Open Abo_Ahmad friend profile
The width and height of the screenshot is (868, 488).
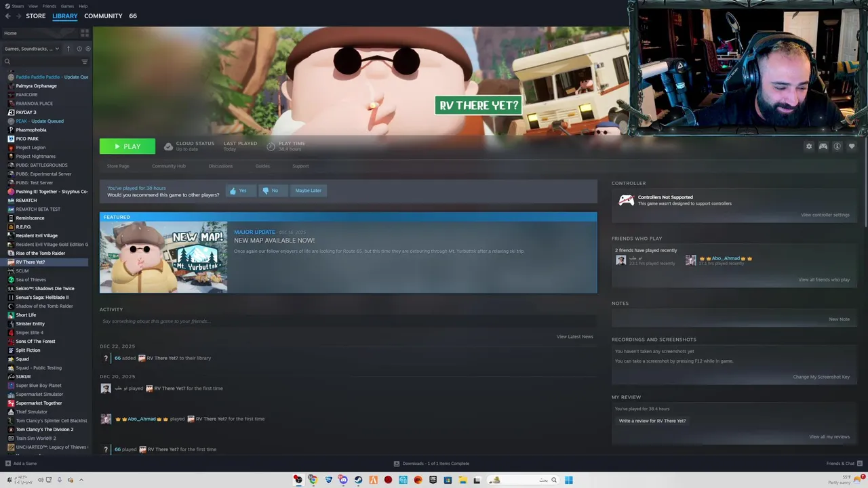click(x=726, y=258)
